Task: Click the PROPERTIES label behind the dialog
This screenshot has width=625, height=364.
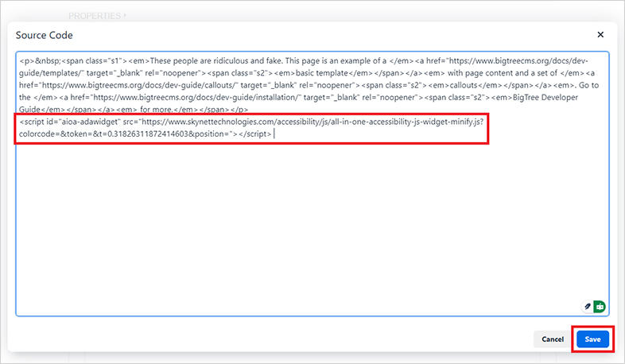Action: point(95,16)
